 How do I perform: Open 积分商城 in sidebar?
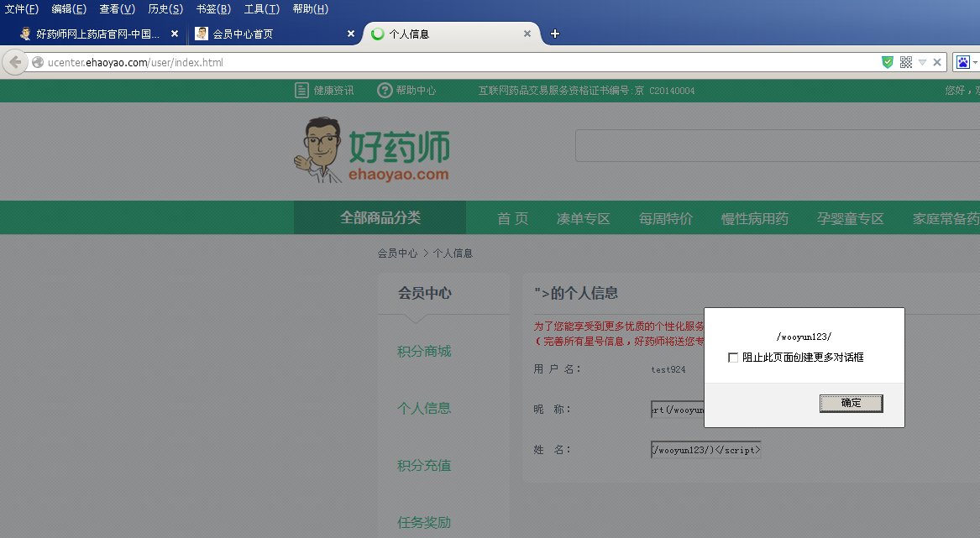pos(424,351)
